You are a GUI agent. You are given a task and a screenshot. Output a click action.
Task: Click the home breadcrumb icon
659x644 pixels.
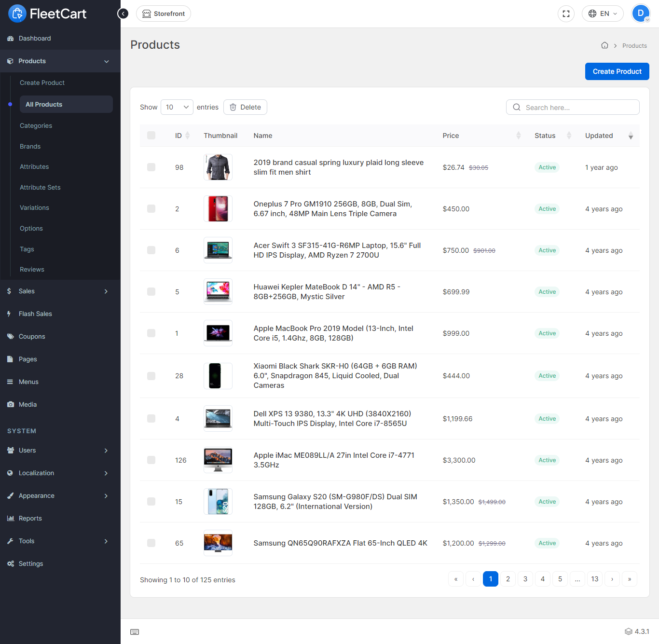(x=604, y=45)
